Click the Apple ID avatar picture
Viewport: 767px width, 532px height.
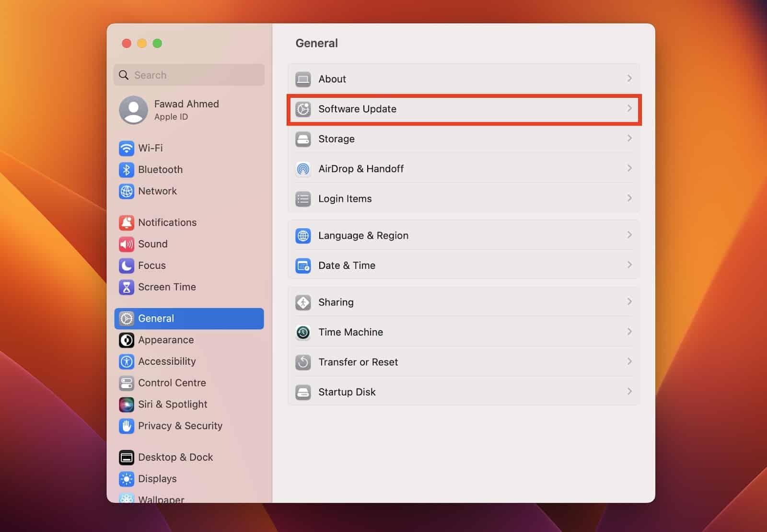133,110
